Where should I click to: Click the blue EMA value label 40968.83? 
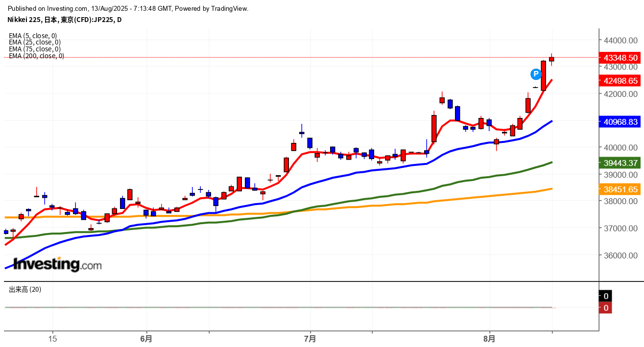620,122
